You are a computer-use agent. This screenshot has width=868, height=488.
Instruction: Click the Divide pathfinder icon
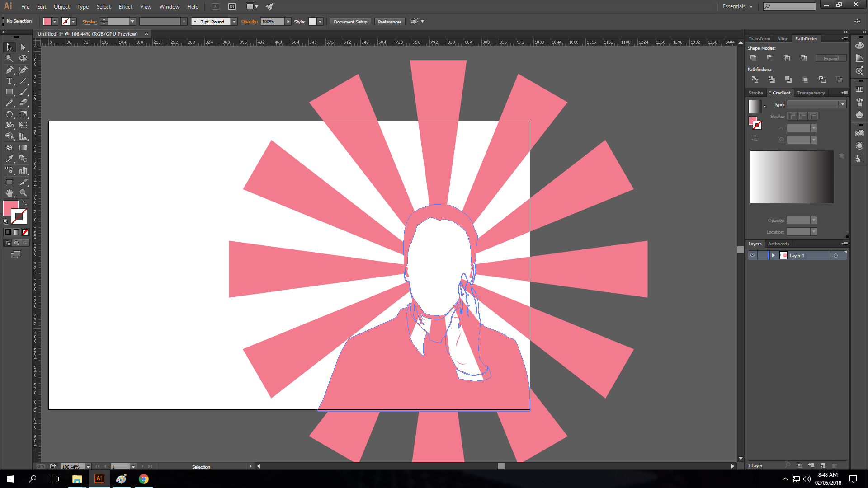(755, 80)
